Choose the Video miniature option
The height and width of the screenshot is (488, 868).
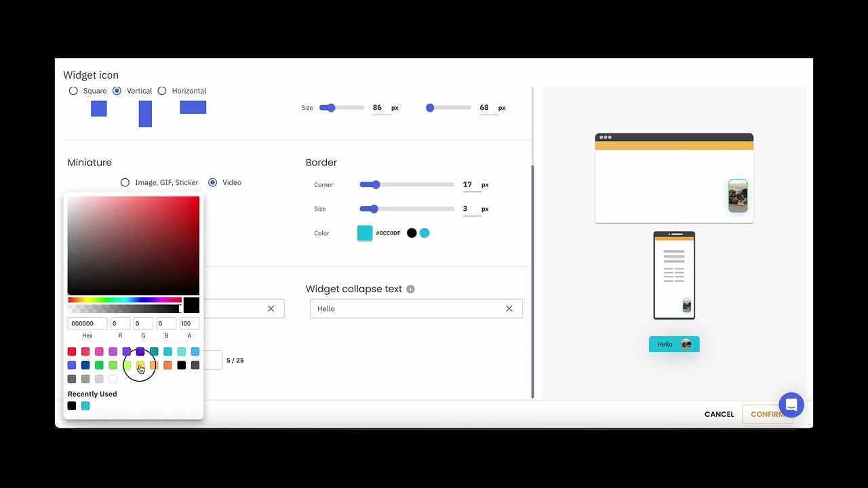[213, 182]
